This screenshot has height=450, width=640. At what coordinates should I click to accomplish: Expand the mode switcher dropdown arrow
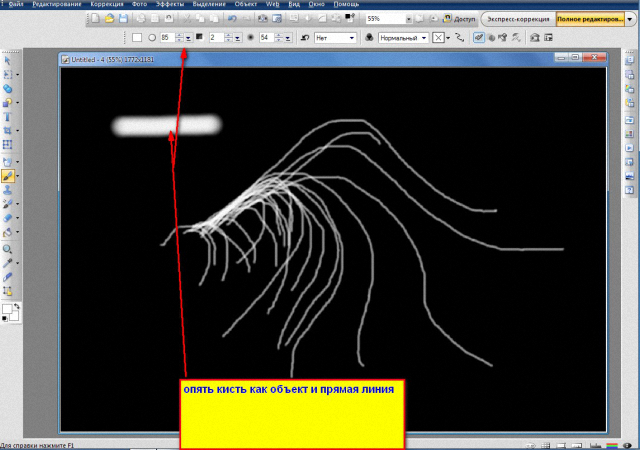pos(630,19)
